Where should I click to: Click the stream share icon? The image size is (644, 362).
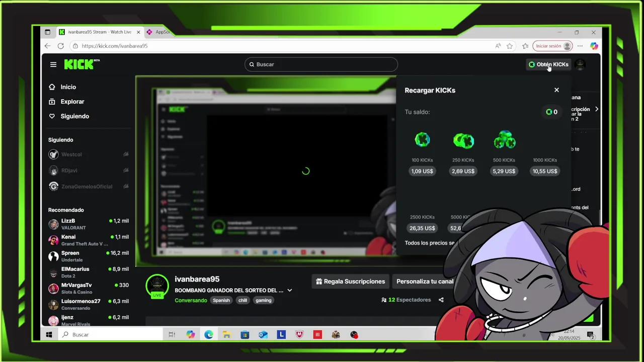(441, 300)
